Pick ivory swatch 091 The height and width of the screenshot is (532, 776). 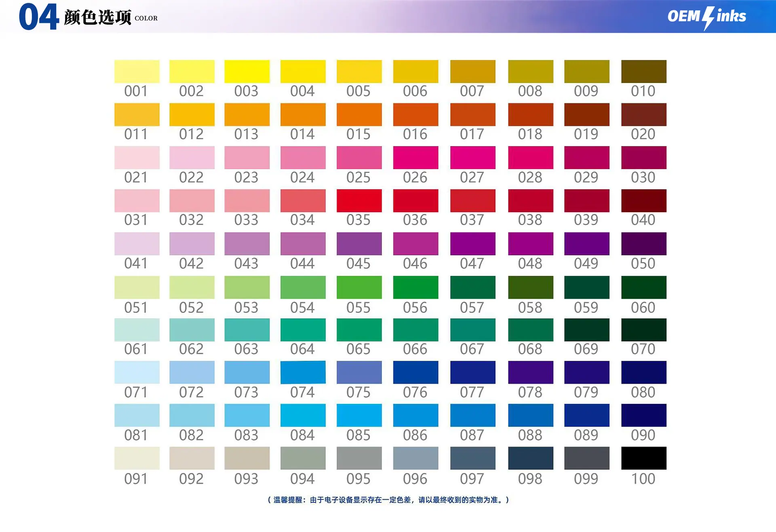[137, 458]
